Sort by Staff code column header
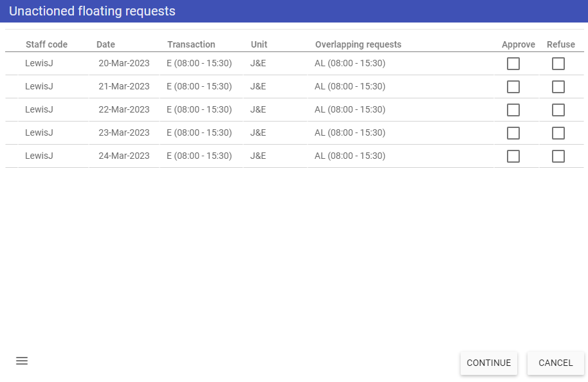 pyautogui.click(x=46, y=44)
